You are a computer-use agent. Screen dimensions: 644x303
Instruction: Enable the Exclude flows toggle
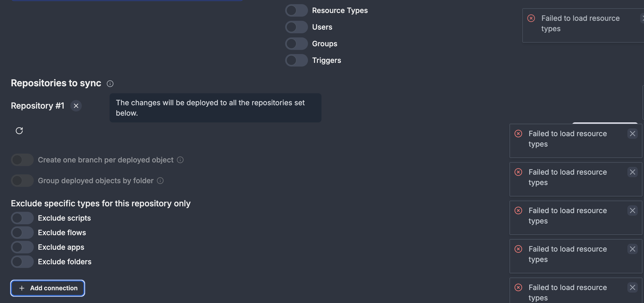(22, 233)
